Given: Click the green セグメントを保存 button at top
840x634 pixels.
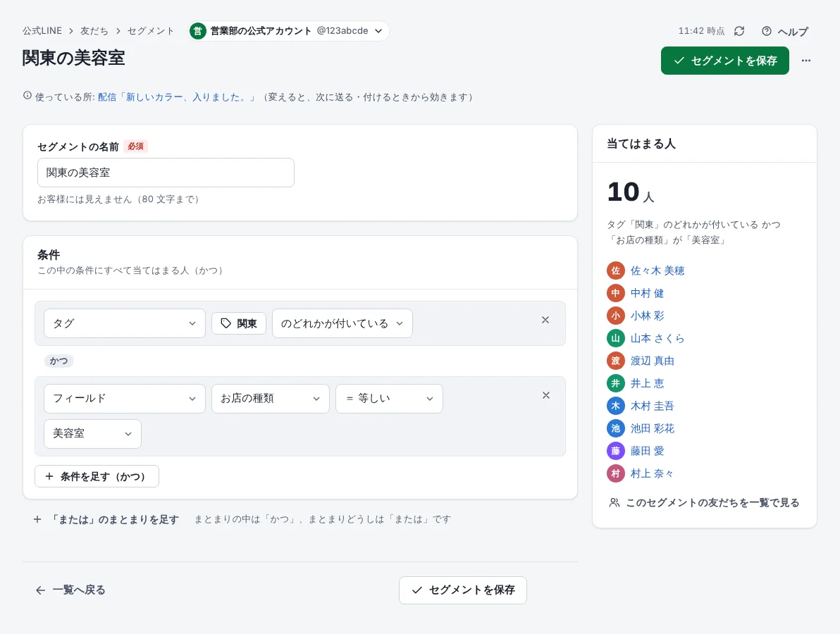Looking at the screenshot, I should coord(724,61).
